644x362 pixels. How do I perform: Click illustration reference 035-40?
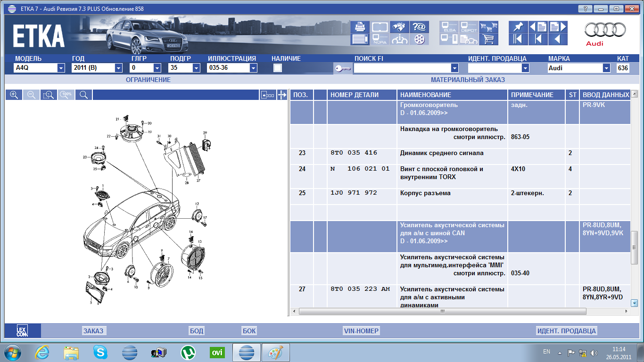click(520, 273)
